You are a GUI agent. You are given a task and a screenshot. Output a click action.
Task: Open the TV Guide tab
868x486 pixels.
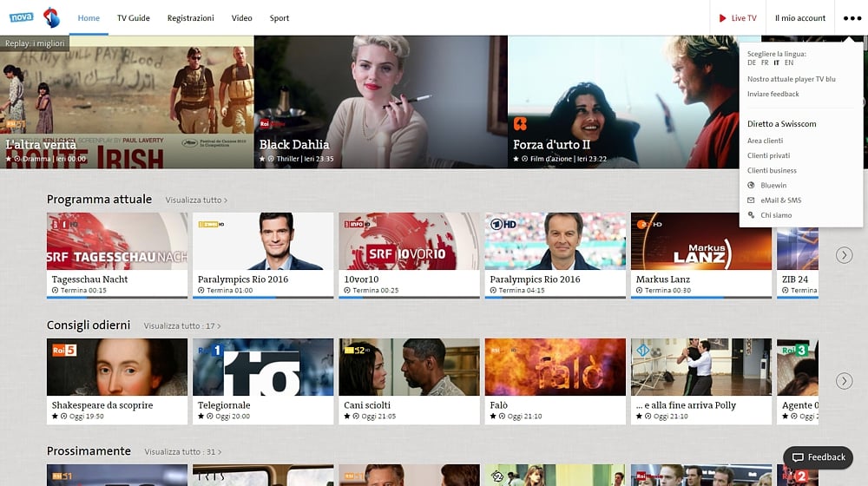pyautogui.click(x=134, y=17)
